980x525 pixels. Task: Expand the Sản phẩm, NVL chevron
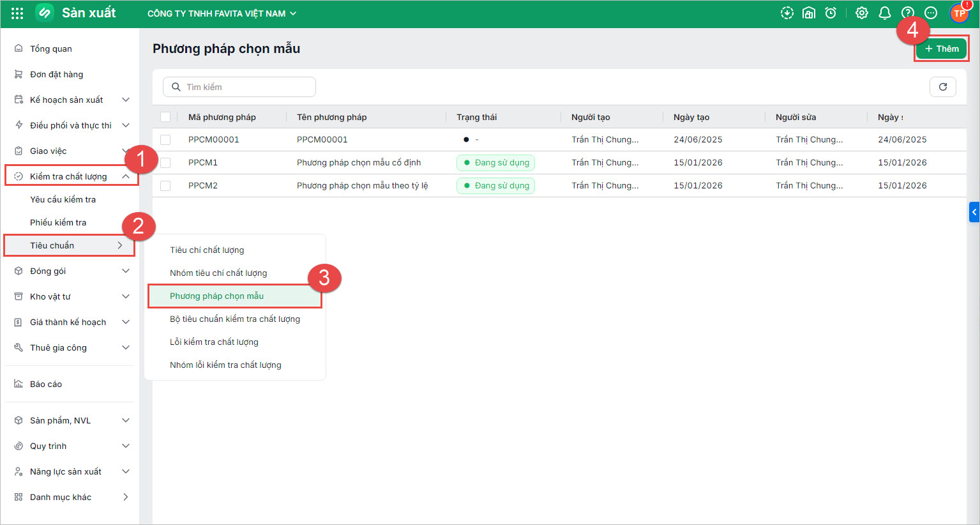126,420
